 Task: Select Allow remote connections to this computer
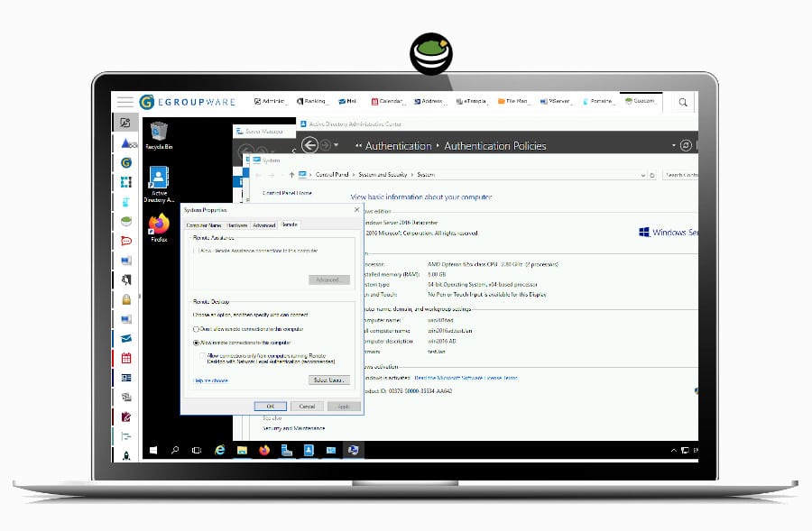(197, 343)
